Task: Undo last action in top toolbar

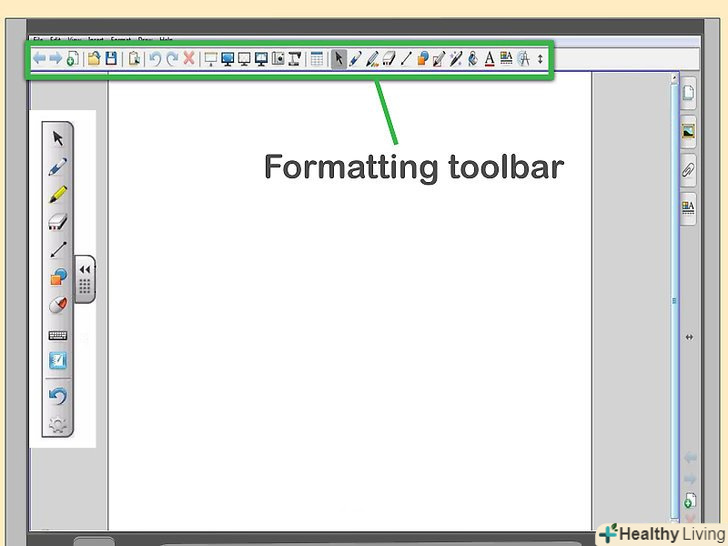Action: [x=155, y=59]
